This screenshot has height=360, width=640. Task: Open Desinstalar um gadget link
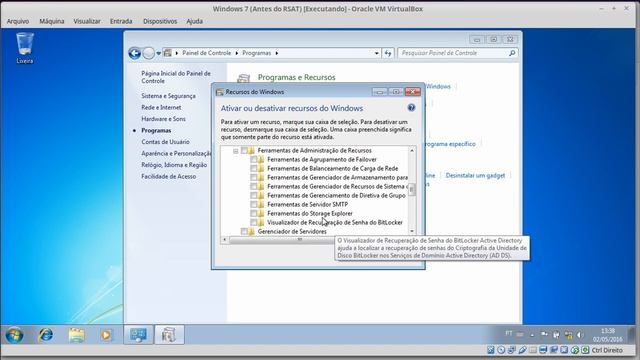(475, 176)
